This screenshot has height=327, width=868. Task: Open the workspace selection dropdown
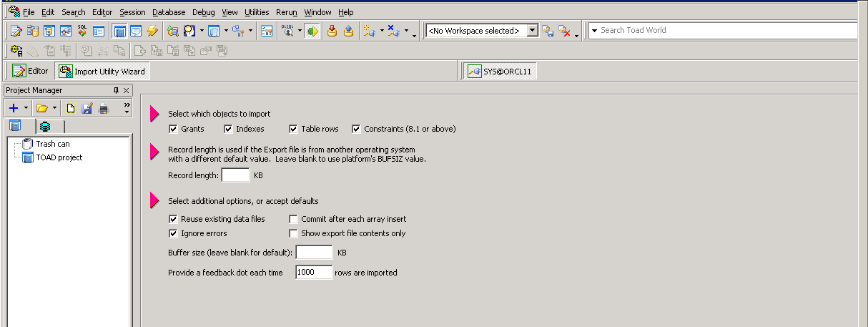tap(532, 31)
